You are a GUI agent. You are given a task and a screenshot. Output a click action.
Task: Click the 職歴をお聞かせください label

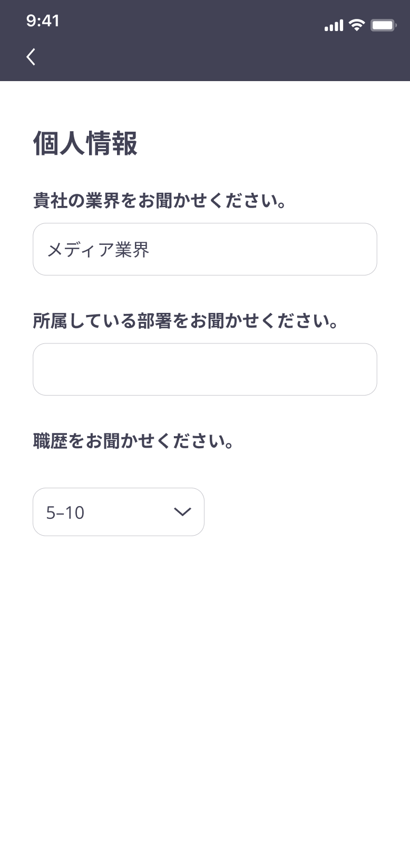[x=133, y=441]
